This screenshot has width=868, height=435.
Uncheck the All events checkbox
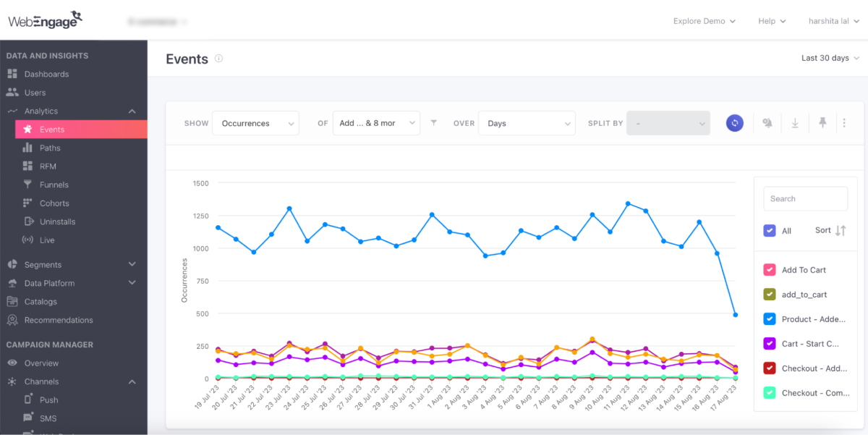coord(770,231)
